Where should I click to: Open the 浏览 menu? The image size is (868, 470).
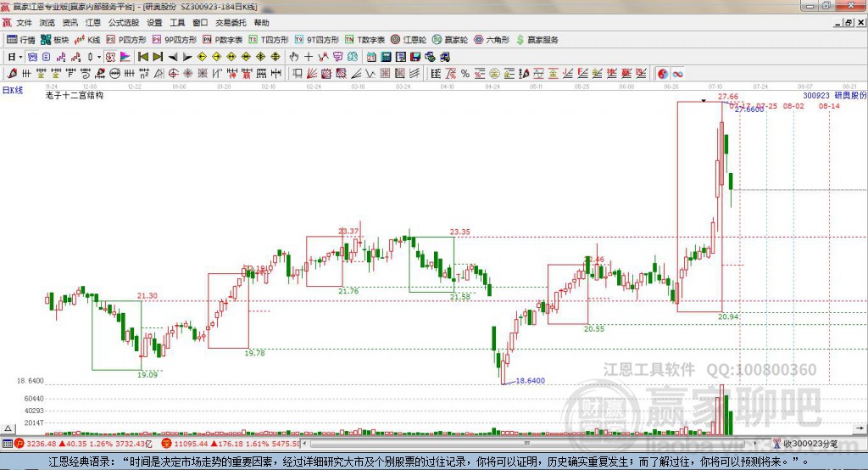[47, 23]
